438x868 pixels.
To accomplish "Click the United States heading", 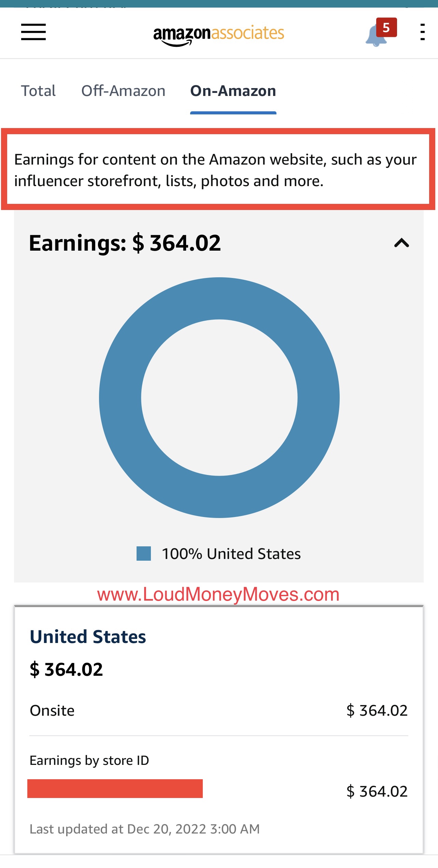I will click(88, 636).
